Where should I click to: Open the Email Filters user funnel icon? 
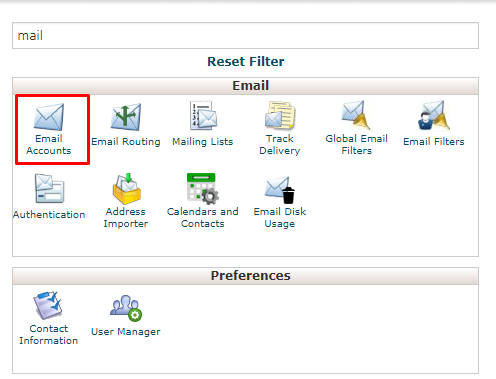(434, 115)
